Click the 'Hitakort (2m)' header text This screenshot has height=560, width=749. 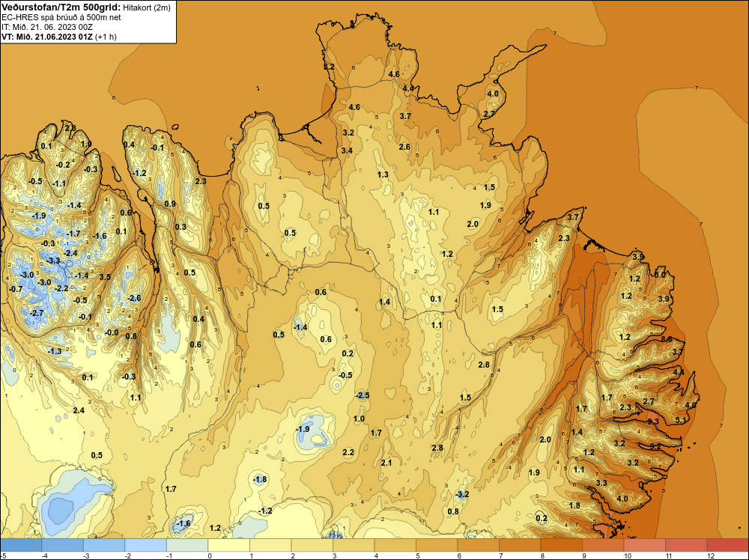coord(145,7)
